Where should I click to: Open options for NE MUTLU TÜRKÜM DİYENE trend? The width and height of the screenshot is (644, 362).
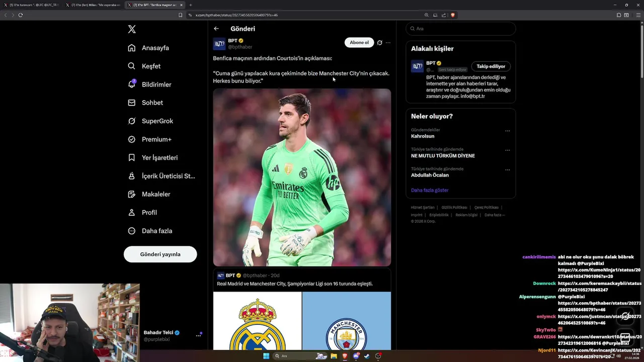tap(507, 150)
